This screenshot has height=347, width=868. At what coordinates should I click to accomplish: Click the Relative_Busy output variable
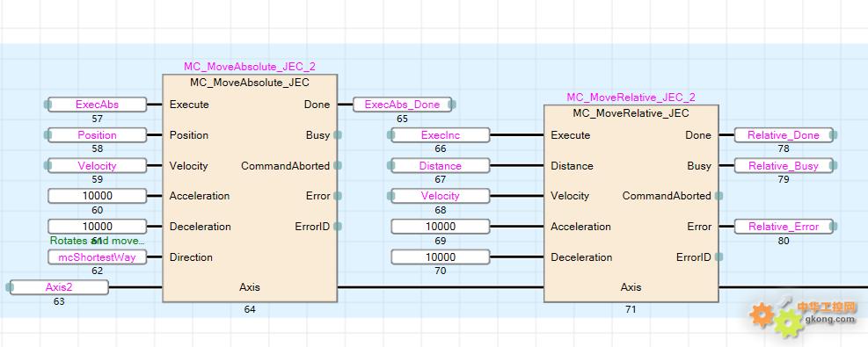pos(784,166)
